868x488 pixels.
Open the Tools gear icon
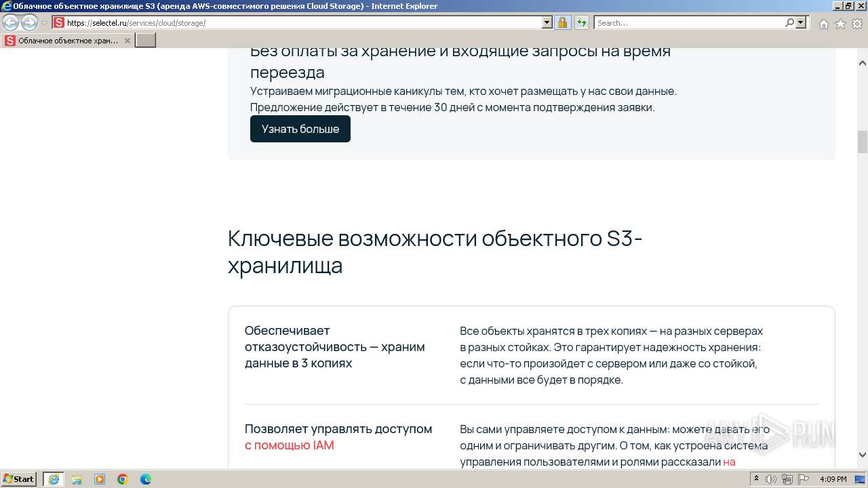[x=857, y=24]
